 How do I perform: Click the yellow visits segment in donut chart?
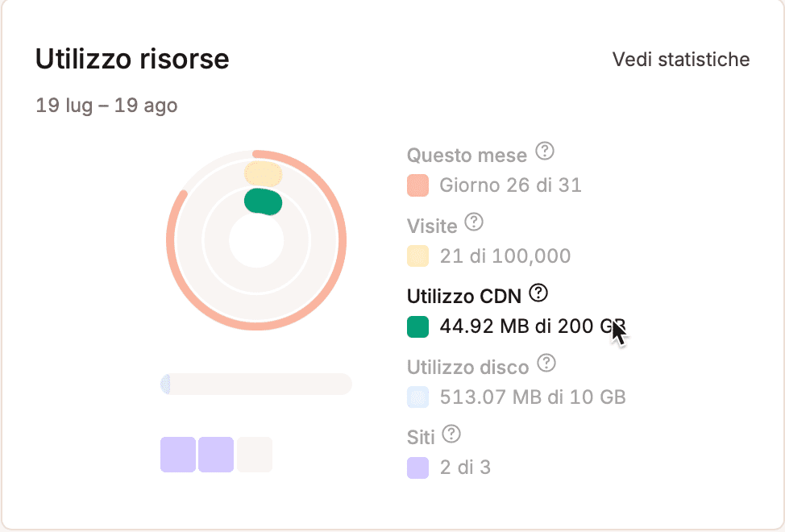(x=263, y=173)
